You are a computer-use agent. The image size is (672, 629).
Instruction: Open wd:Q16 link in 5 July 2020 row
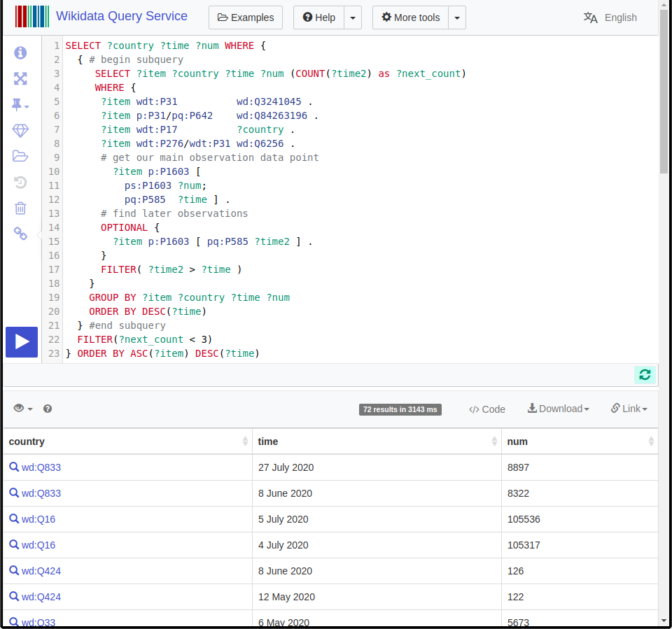pos(38,519)
